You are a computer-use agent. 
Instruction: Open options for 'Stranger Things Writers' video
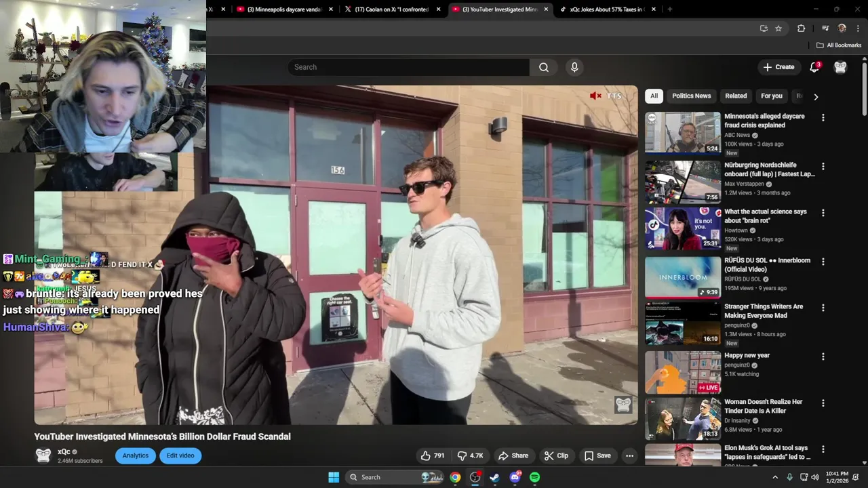tap(823, 308)
